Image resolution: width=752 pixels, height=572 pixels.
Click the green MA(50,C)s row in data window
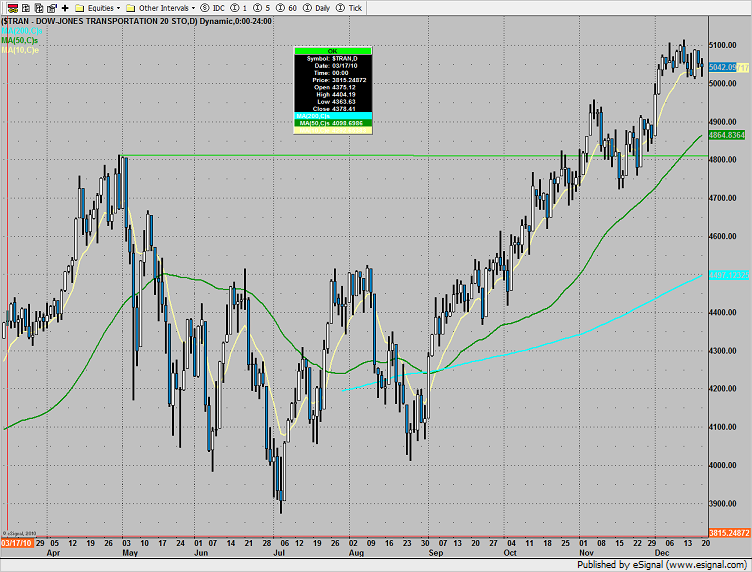coord(333,123)
